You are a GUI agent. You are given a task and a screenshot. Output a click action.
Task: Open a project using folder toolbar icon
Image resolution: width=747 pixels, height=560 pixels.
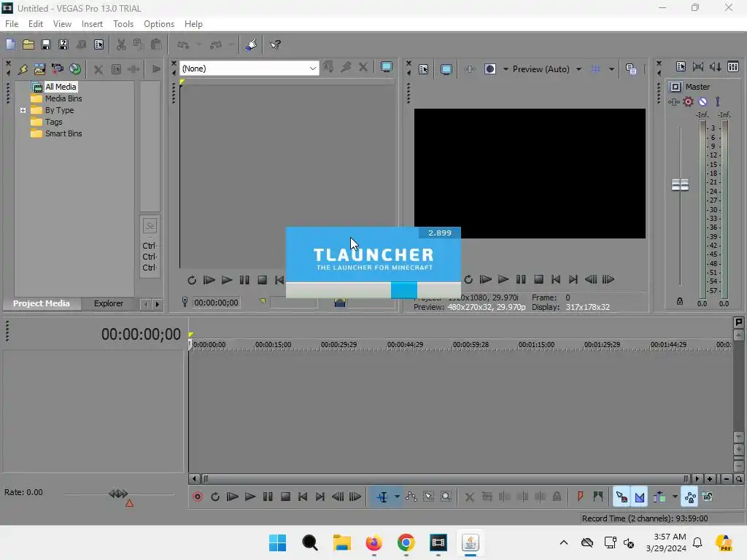(28, 44)
